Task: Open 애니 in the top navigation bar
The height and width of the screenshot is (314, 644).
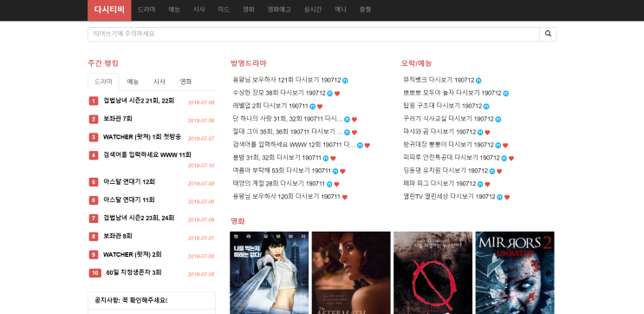Action: 340,10
